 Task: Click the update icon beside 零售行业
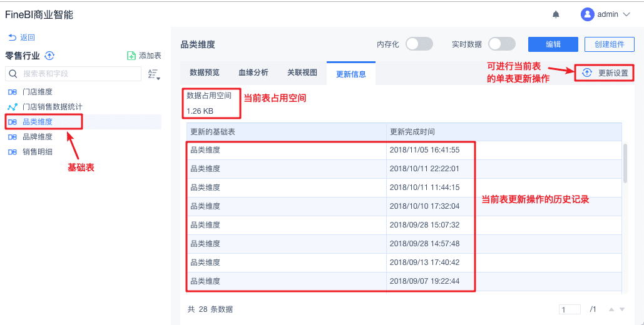click(49, 56)
